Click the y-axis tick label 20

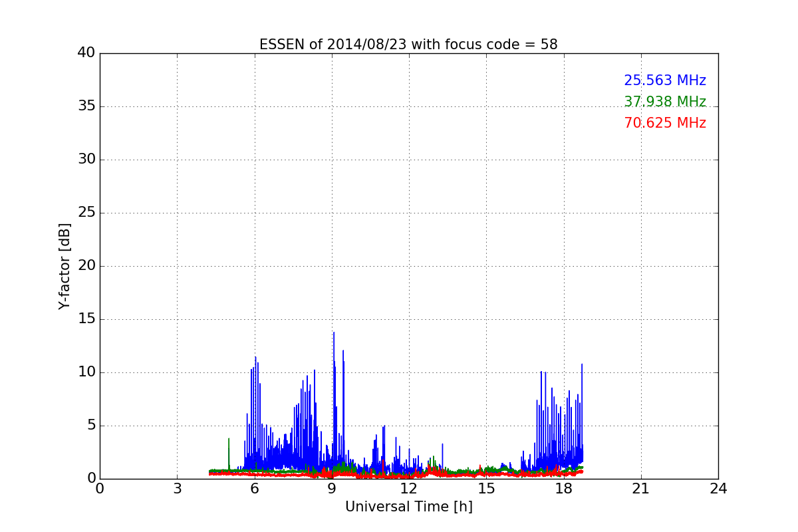[x=86, y=266]
